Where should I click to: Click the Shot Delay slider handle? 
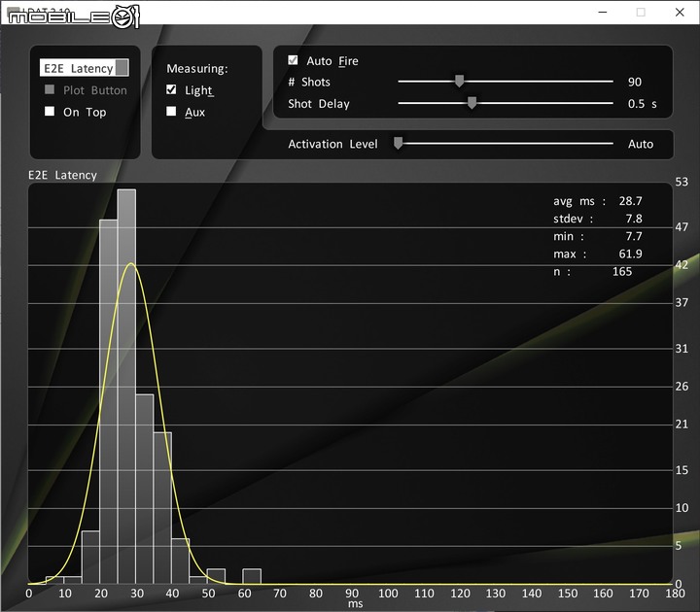point(472,103)
